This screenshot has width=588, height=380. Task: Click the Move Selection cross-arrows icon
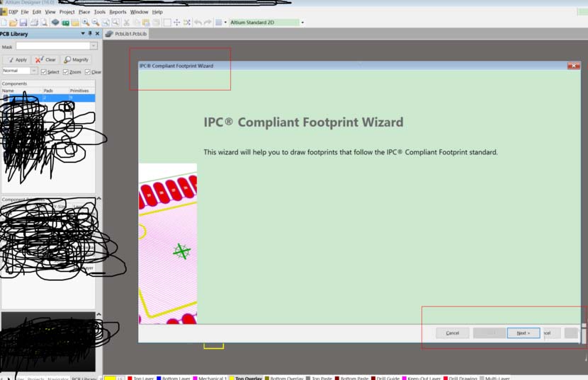[177, 23]
